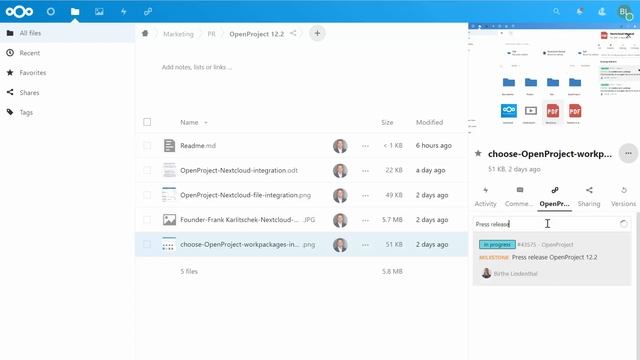Open more actions for file-integration.png
The width and height of the screenshot is (640, 360).
[x=365, y=196]
